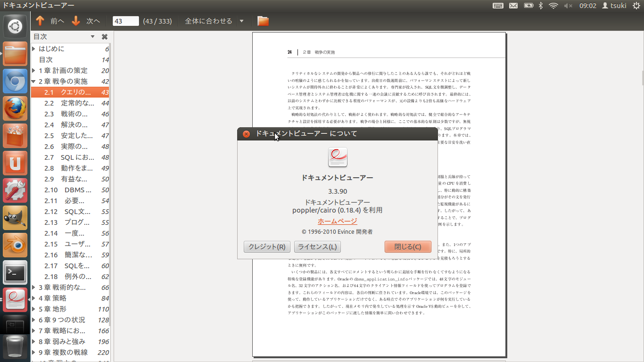This screenshot has height=362, width=644.
Task: Select outline section 2.10 DBMS…
Action: (x=70, y=190)
